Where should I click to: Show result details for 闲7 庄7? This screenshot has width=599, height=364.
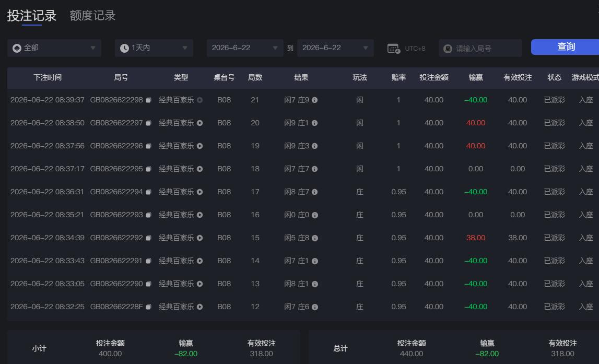click(x=315, y=169)
